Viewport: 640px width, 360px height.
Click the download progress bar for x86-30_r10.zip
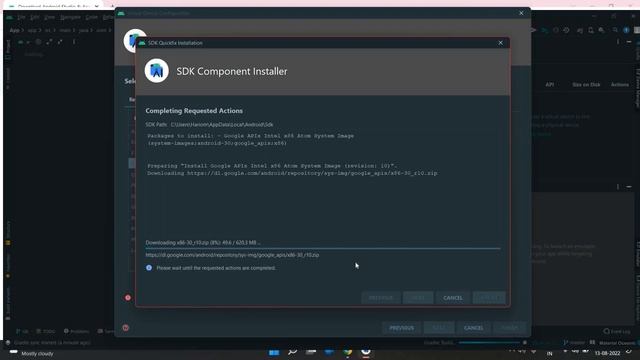click(322, 248)
